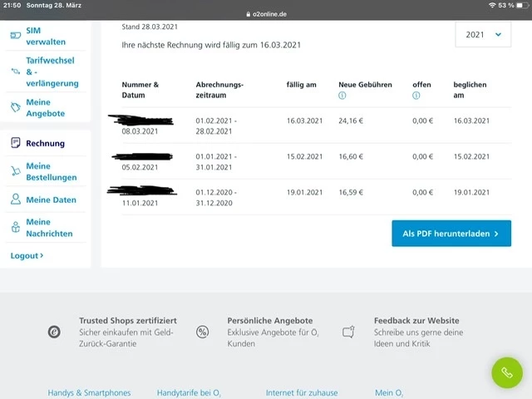The width and height of the screenshot is (532, 399).
Task: Click the Meine Angebote tag icon
Action: [15, 107]
